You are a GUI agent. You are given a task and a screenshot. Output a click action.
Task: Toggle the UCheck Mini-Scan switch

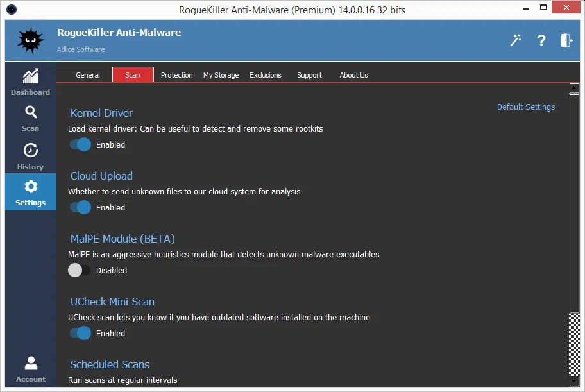point(80,333)
